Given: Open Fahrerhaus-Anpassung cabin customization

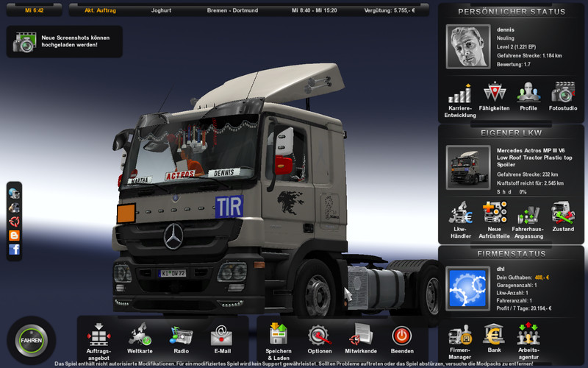Looking at the screenshot, I should 528,222.
